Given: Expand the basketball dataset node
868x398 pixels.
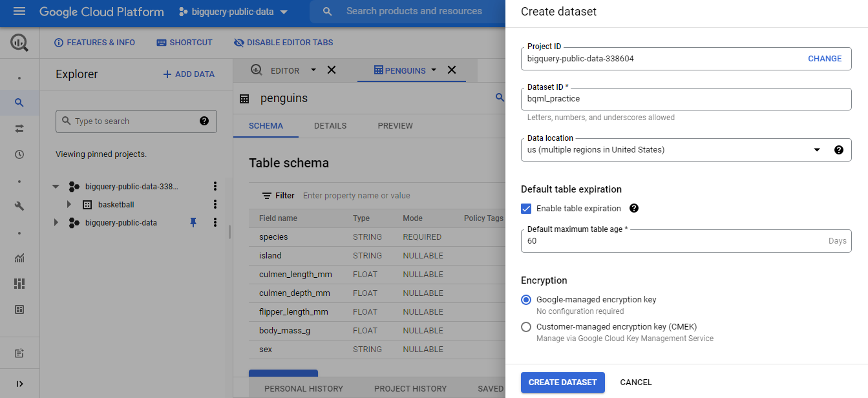Looking at the screenshot, I should (69, 205).
